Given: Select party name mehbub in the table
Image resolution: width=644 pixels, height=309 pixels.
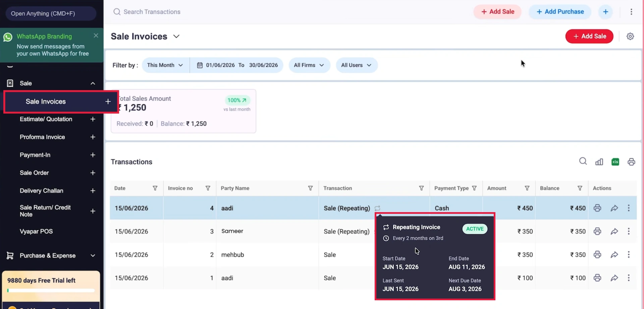Looking at the screenshot, I should click(232, 255).
